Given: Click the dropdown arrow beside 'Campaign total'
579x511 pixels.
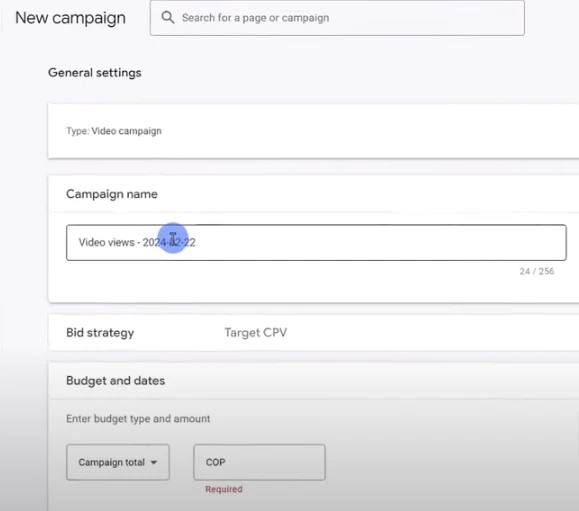Looking at the screenshot, I should 154,462.
